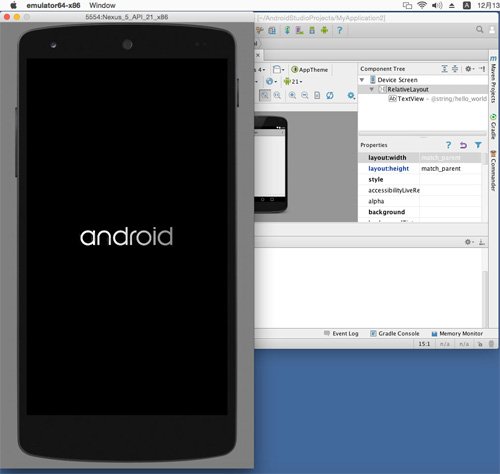Click the bottom panel vertical scrollbar
This screenshot has width=500, height=474.
coord(485,298)
